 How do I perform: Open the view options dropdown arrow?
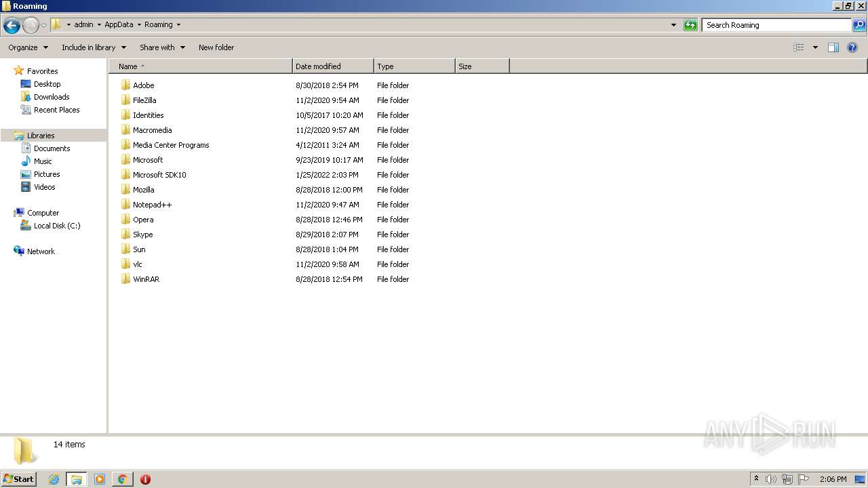coord(815,47)
